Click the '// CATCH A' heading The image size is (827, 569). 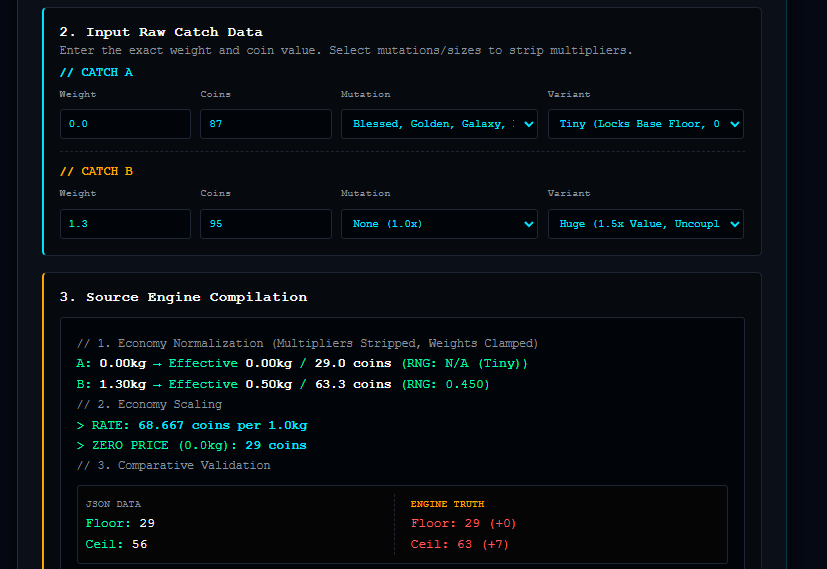[x=96, y=72]
